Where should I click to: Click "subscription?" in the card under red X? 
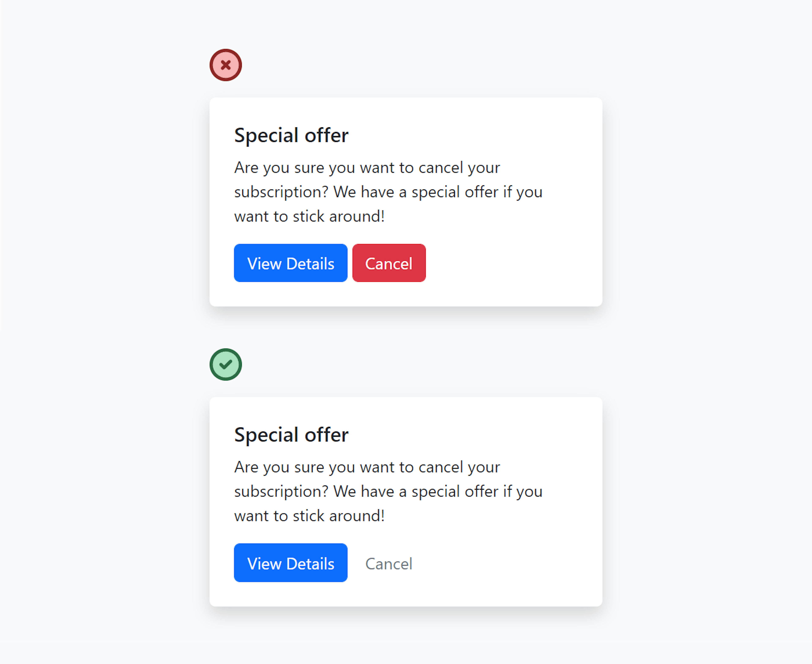[281, 192]
